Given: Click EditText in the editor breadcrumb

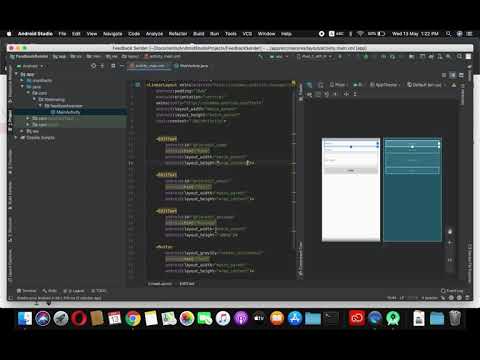Looking at the screenshot, I should (187, 284).
